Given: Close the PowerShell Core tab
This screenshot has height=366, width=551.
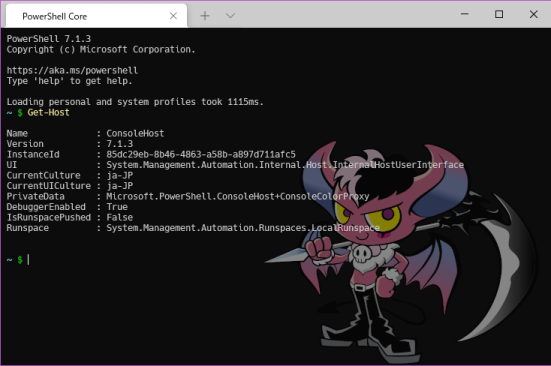Looking at the screenshot, I should pyautogui.click(x=173, y=16).
